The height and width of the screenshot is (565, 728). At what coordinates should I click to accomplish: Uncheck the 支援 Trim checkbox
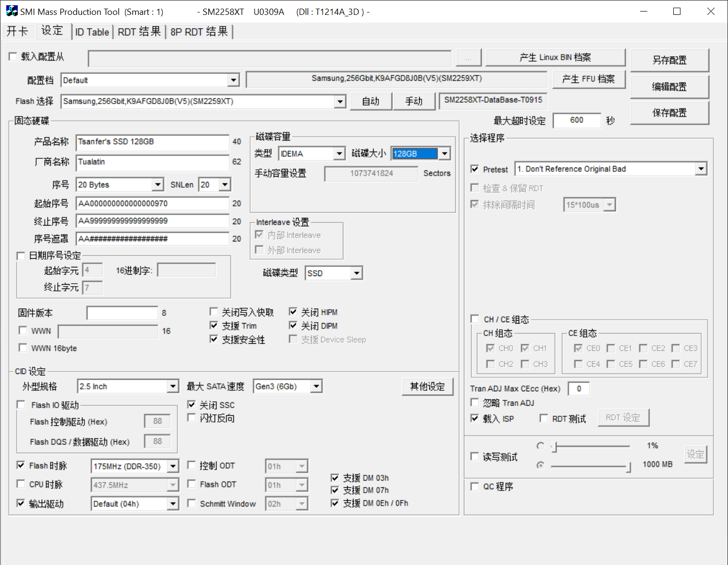pyautogui.click(x=214, y=325)
